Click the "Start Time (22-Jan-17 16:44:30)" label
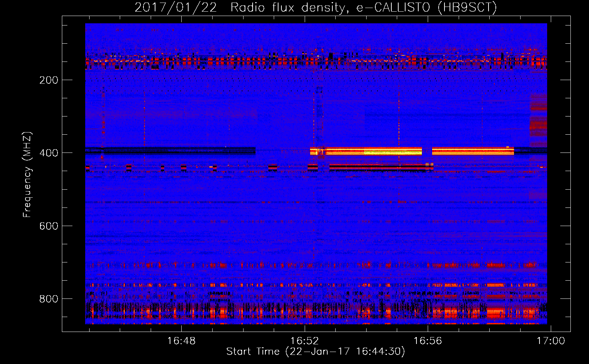Image resolution: width=589 pixels, height=364 pixels. pyautogui.click(x=316, y=352)
